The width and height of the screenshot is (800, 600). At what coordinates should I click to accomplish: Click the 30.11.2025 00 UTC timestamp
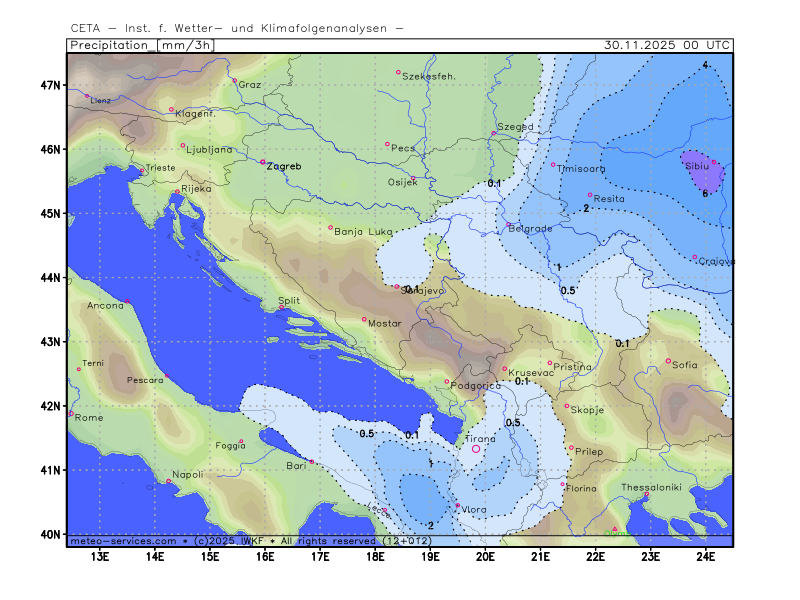coord(667,45)
